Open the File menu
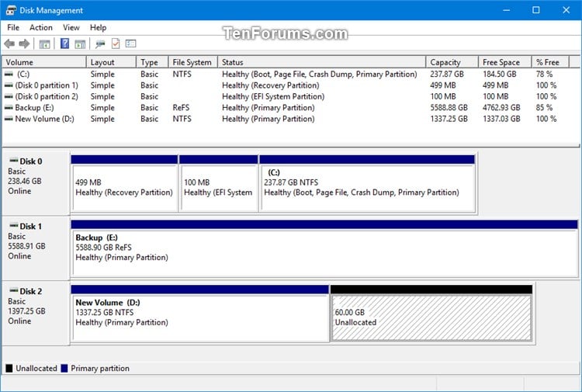Screen dimensions: 582x392 tap(13, 27)
